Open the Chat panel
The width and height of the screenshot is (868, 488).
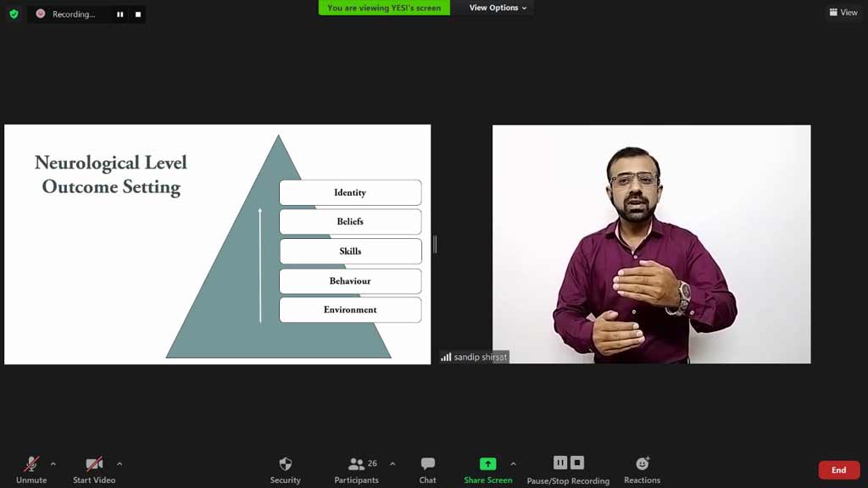427,463
